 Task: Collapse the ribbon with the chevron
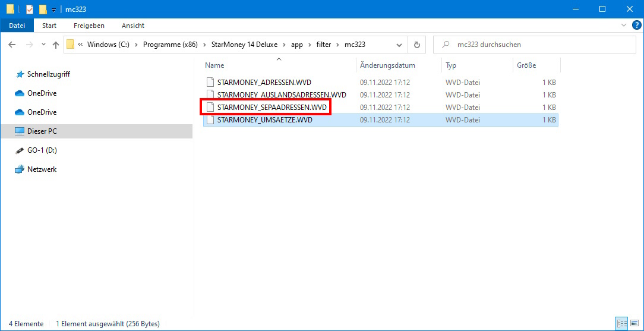(624, 25)
